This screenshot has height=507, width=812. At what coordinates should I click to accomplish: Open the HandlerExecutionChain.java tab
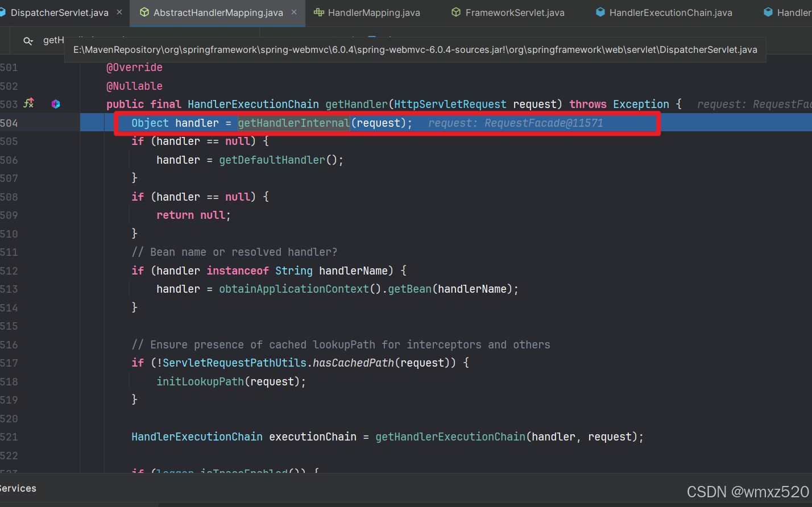point(670,13)
